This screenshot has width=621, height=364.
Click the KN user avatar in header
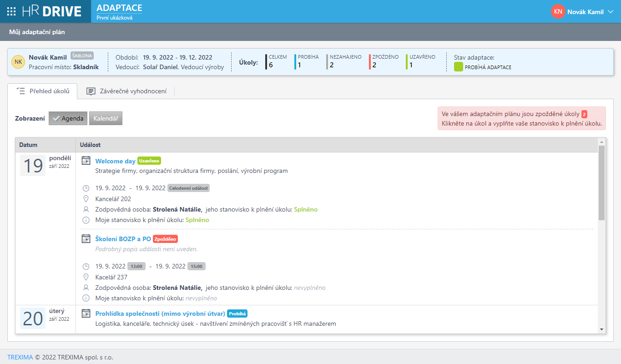point(558,11)
